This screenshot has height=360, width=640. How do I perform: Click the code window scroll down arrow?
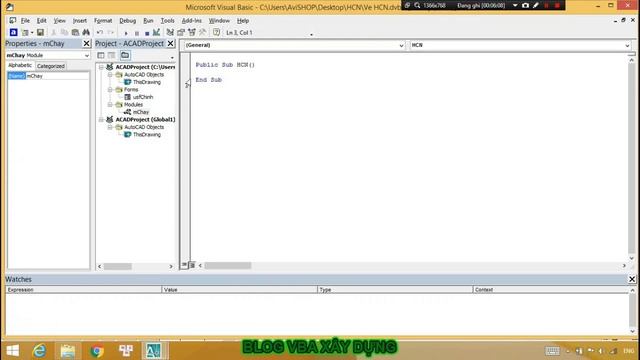[x=631, y=258]
